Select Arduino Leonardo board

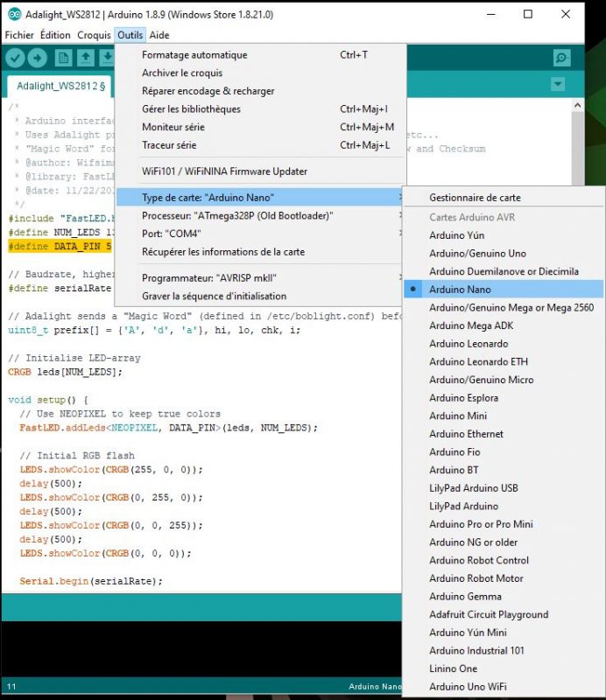coord(504,344)
